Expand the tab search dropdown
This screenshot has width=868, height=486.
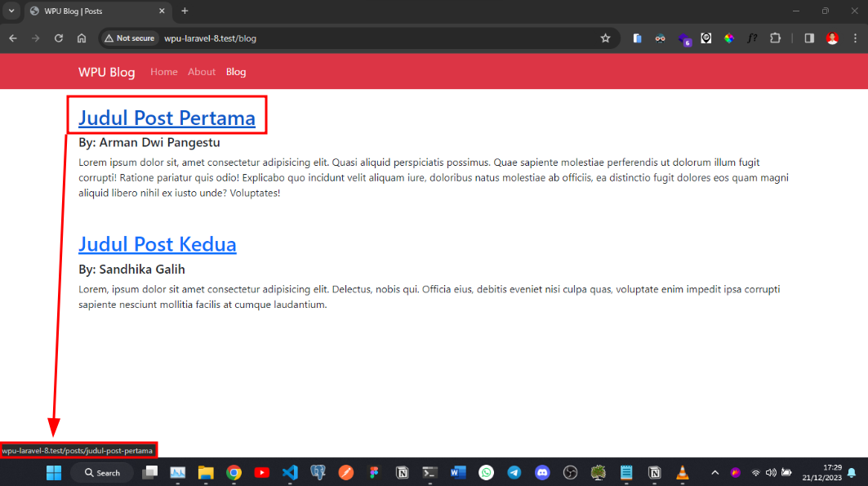[11, 11]
